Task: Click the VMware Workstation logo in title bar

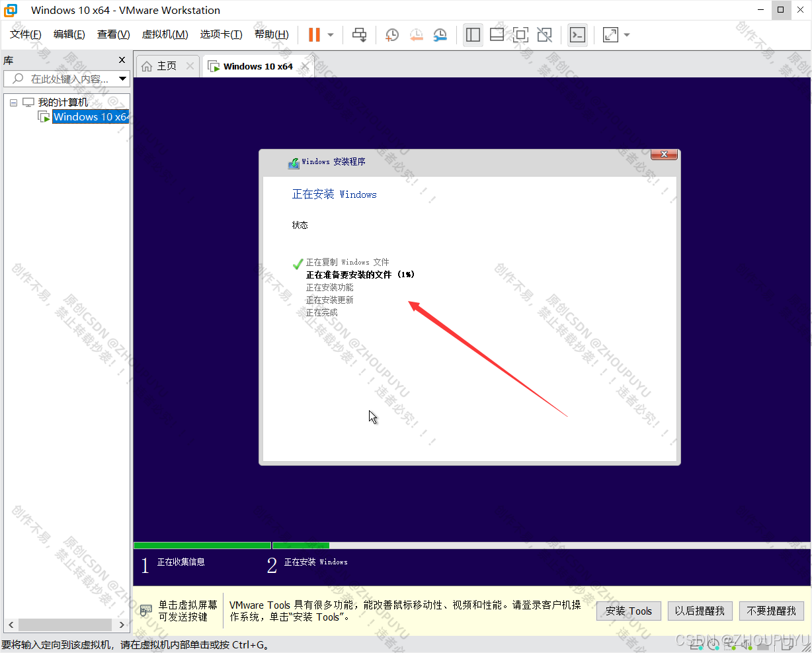Action: click(11, 10)
